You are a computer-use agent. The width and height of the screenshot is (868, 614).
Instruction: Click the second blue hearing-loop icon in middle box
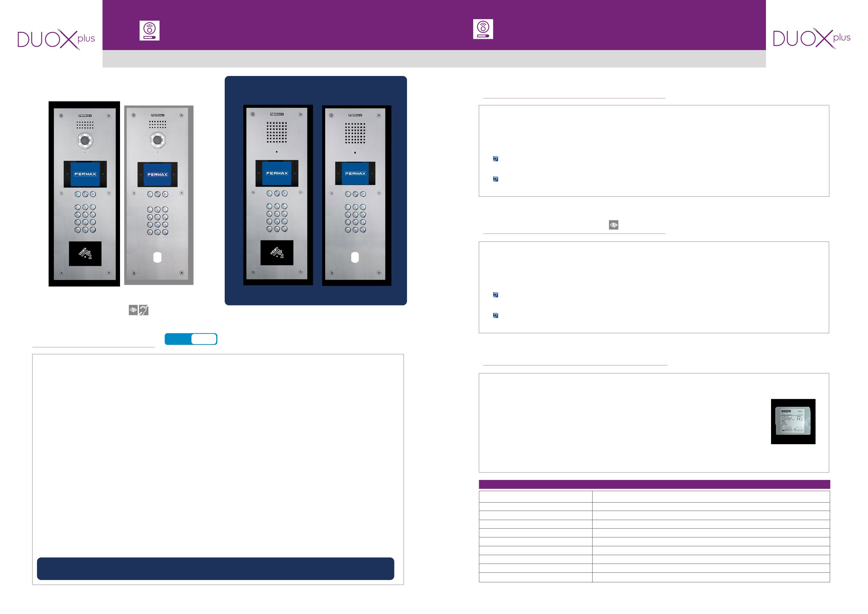click(x=495, y=315)
